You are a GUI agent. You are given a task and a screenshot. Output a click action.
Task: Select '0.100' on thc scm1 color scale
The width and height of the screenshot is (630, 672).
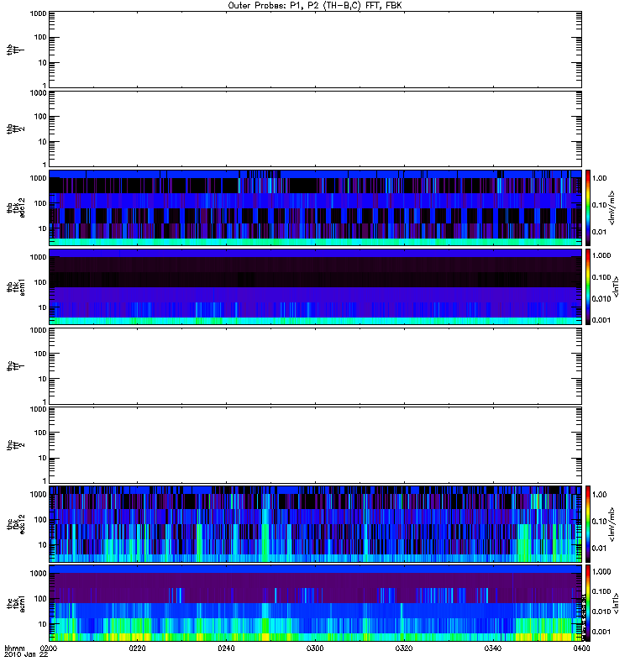click(601, 591)
